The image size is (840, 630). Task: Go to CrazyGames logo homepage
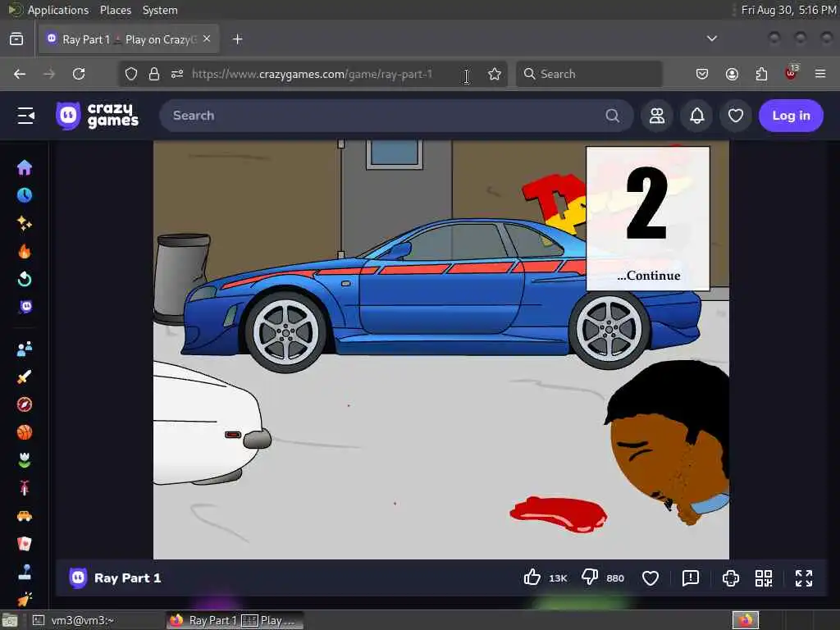click(x=98, y=116)
